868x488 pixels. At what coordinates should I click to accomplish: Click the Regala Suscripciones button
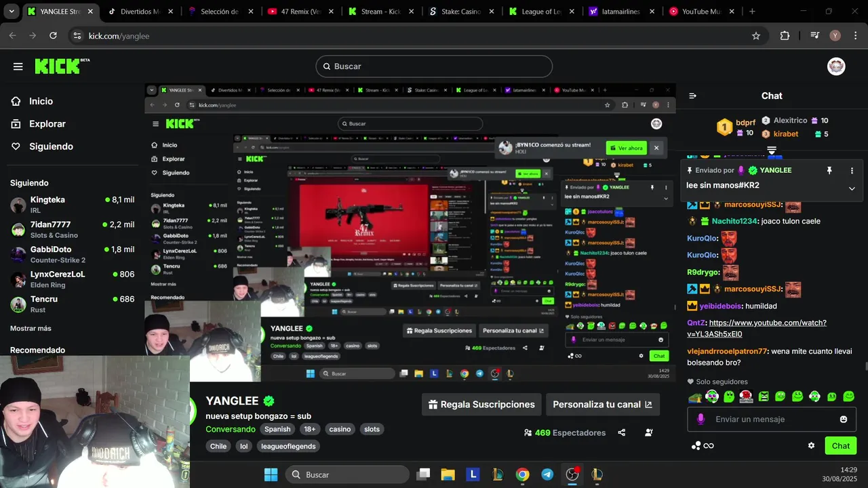pyautogui.click(x=481, y=405)
